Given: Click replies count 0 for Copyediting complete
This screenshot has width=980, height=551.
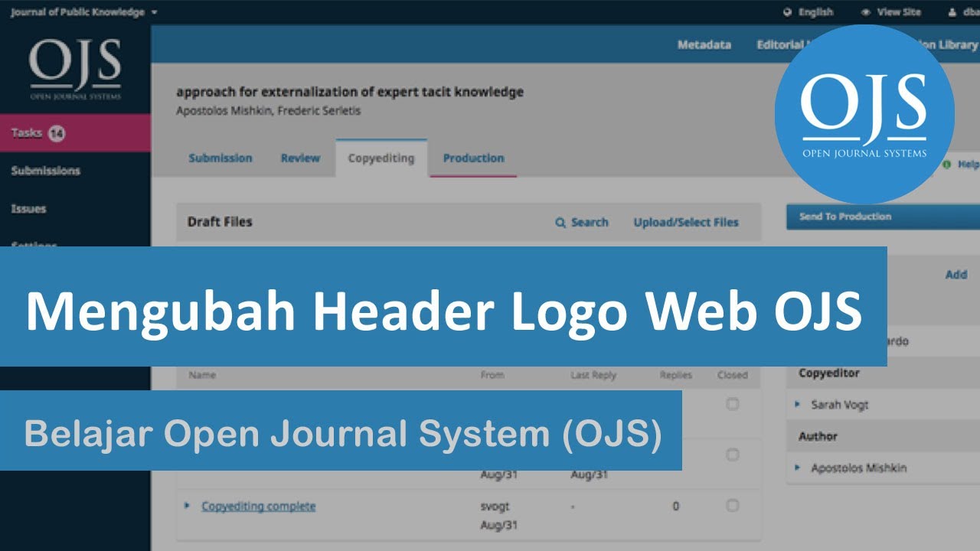Looking at the screenshot, I should coord(675,506).
